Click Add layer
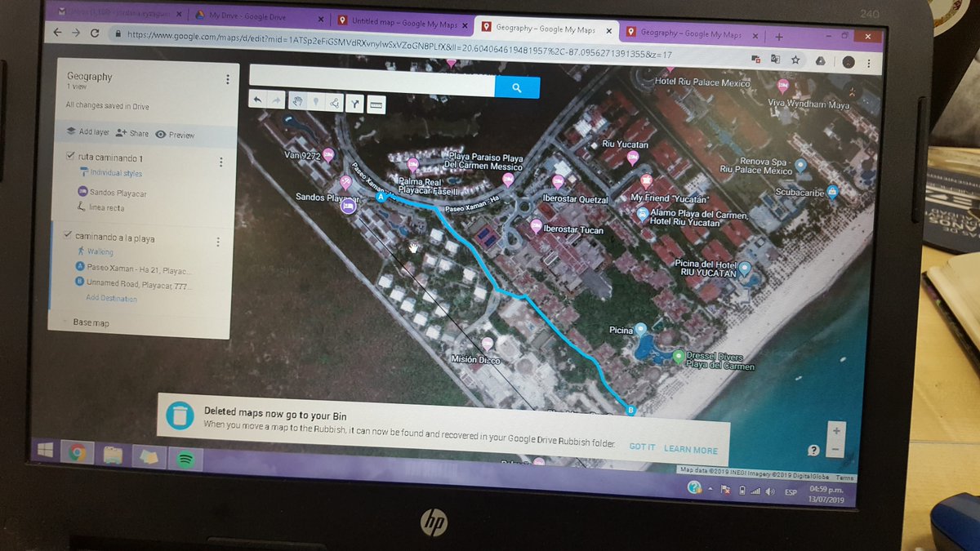This screenshot has width=980, height=551. [x=88, y=131]
